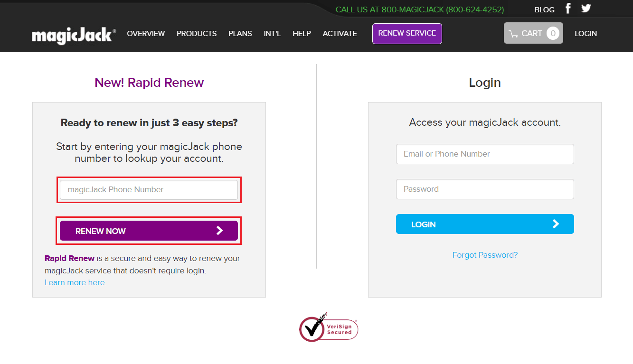Viewport: 633px width, 364px height.
Task: Click 'Access your magicJack account.' text
Action: (485, 122)
